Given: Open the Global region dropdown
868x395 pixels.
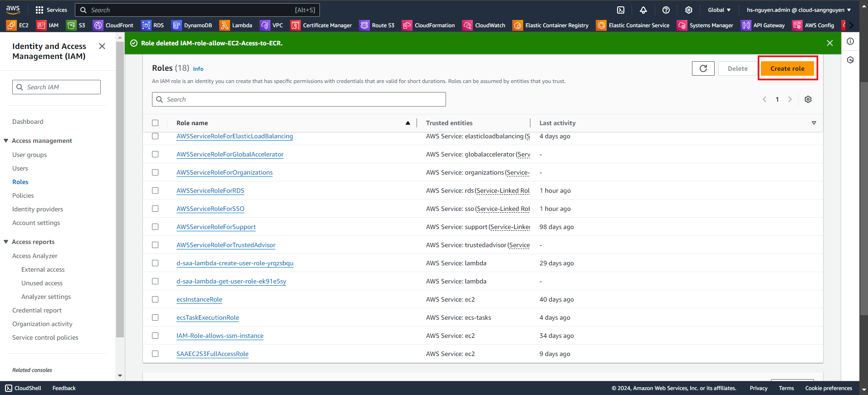Looking at the screenshot, I should click(719, 10).
